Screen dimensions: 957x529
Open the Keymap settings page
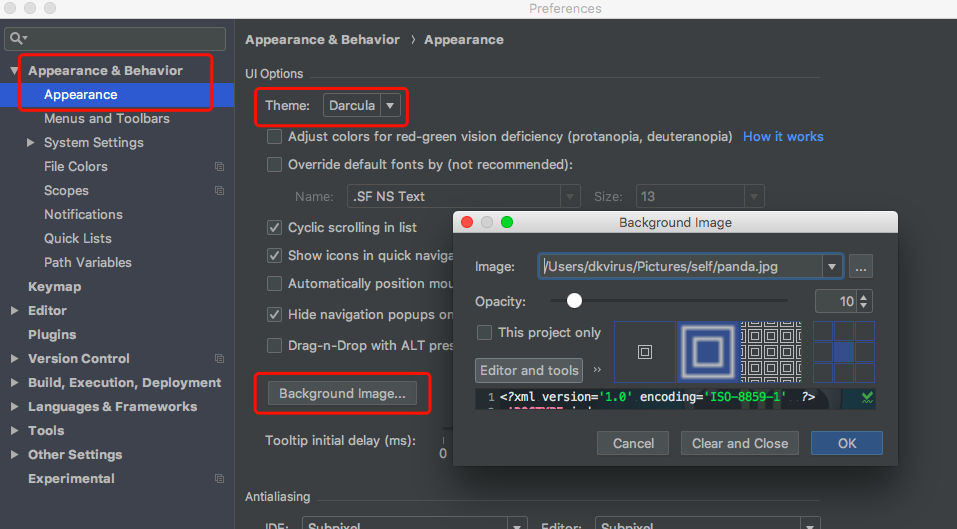(54, 287)
